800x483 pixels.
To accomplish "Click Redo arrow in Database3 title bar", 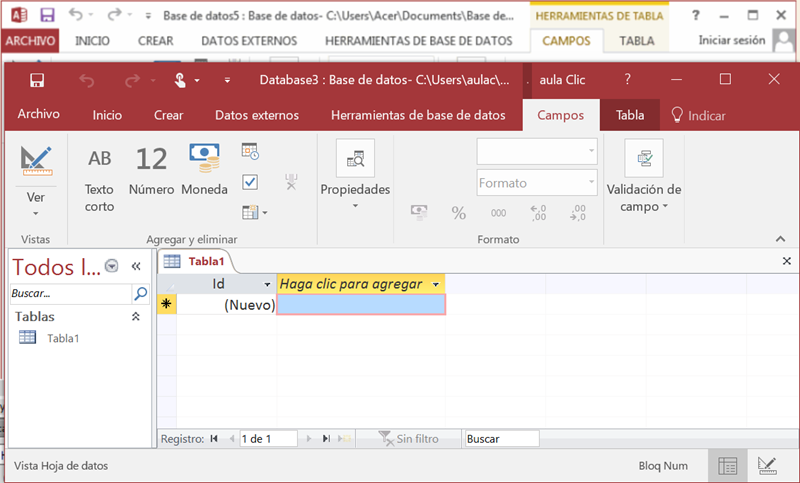I will pyautogui.click(x=133, y=81).
